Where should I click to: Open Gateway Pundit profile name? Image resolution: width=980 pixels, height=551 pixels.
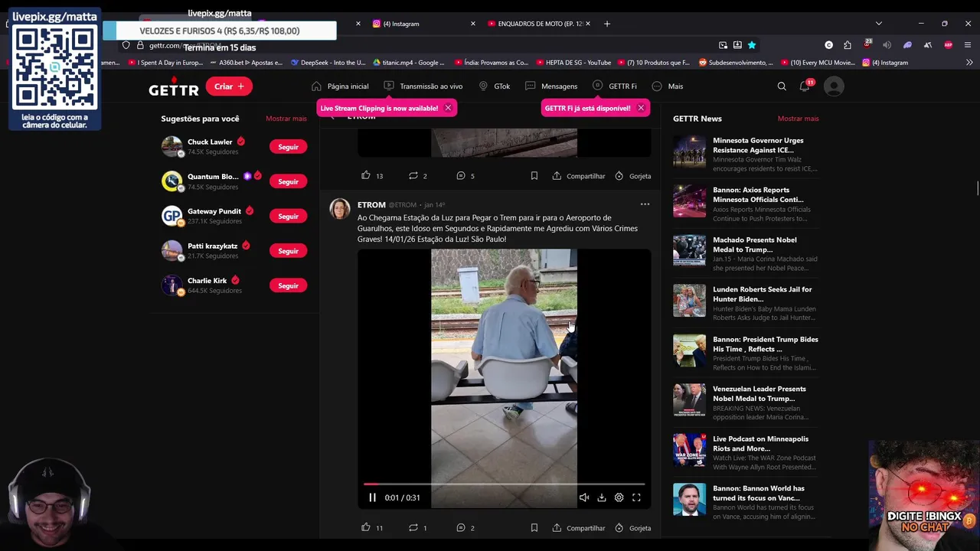(214, 211)
